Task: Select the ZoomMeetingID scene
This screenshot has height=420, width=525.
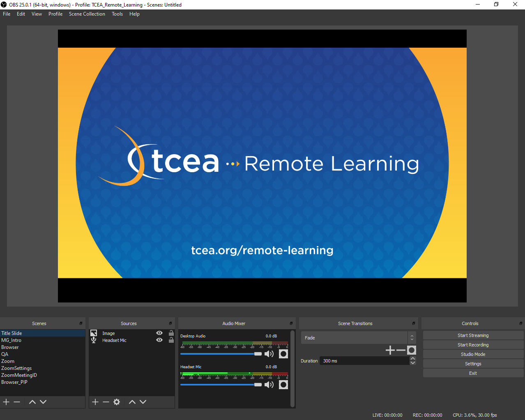Action: (x=43, y=375)
